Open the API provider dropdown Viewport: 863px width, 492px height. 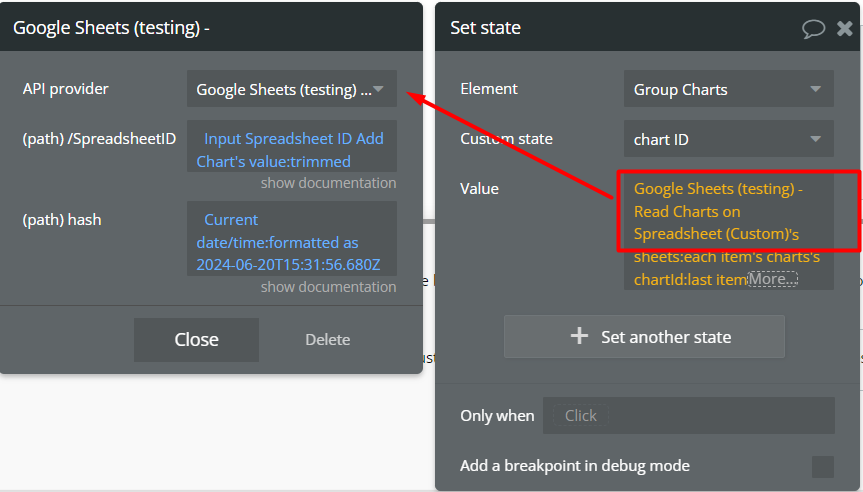point(292,89)
